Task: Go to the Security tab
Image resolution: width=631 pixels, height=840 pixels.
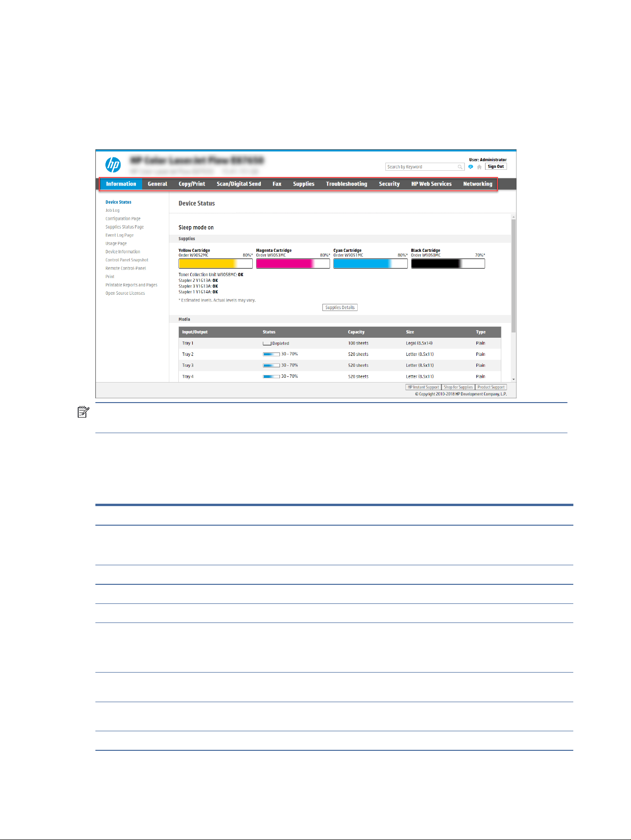Action: point(389,184)
